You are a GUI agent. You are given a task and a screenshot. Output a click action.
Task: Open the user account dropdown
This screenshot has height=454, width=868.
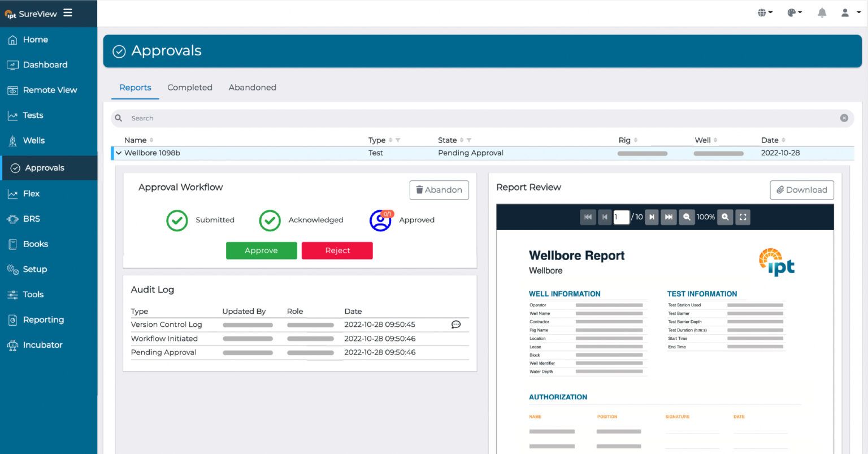847,12
